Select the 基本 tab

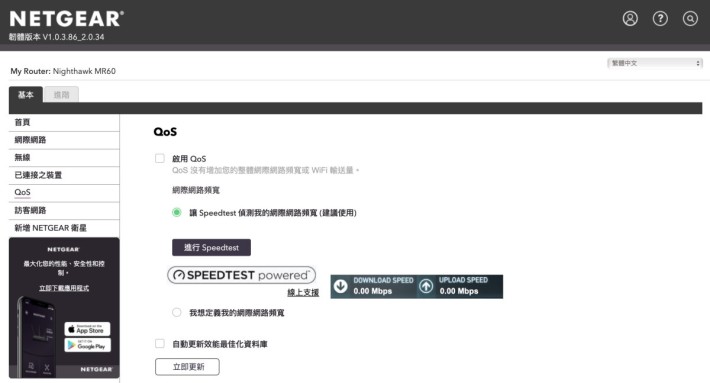coord(26,95)
